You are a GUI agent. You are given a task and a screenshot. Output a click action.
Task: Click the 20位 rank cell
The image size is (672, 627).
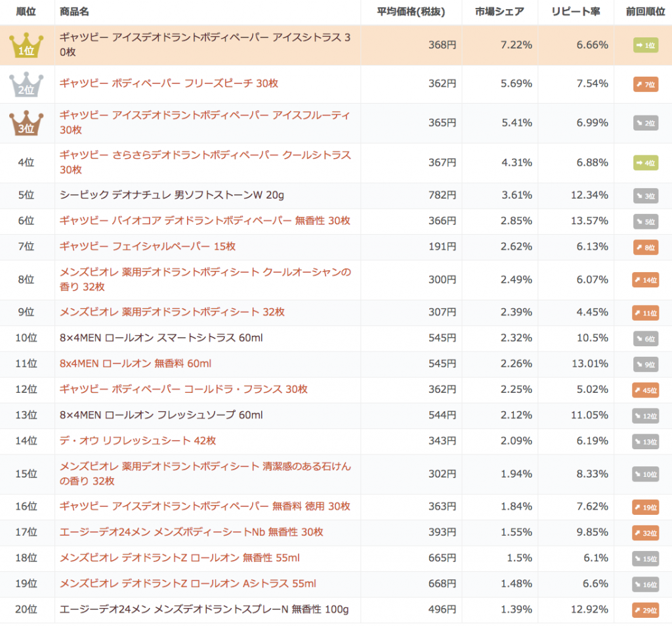[x=26, y=609]
